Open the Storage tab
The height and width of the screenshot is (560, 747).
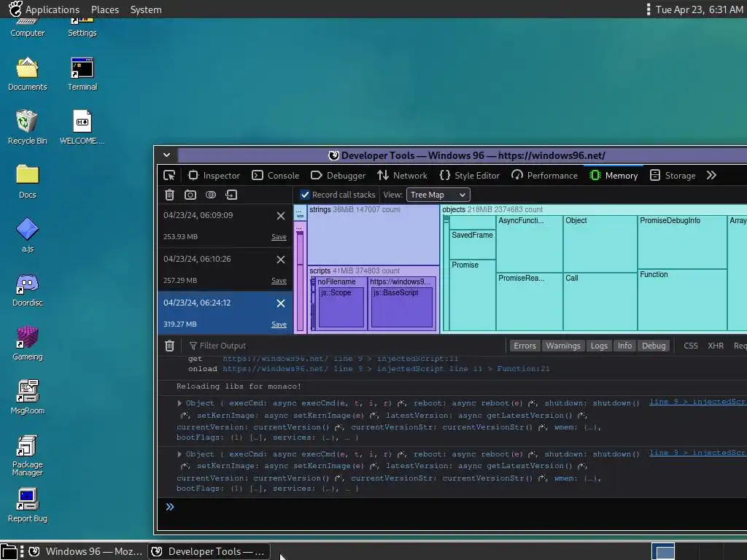pyautogui.click(x=673, y=176)
